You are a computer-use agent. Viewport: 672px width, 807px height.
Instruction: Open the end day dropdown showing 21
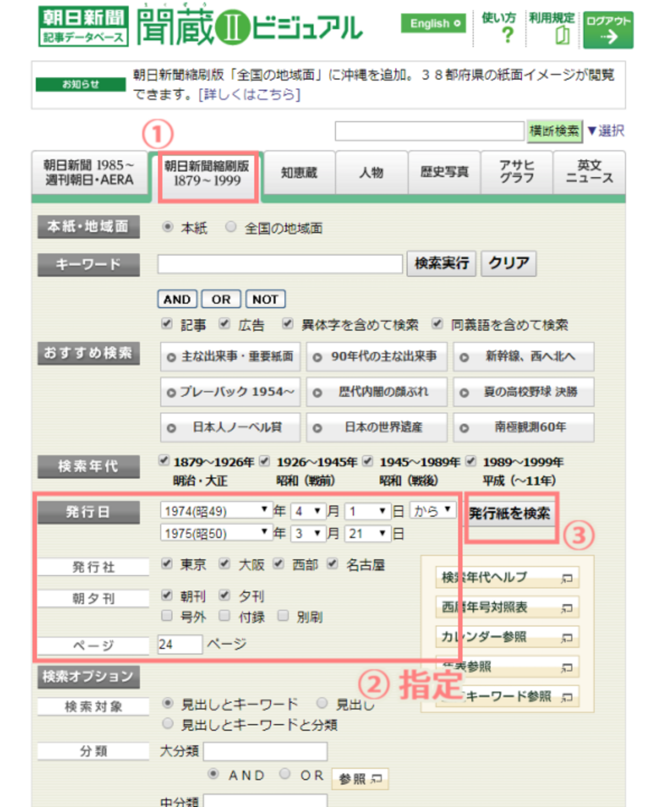click(367, 533)
